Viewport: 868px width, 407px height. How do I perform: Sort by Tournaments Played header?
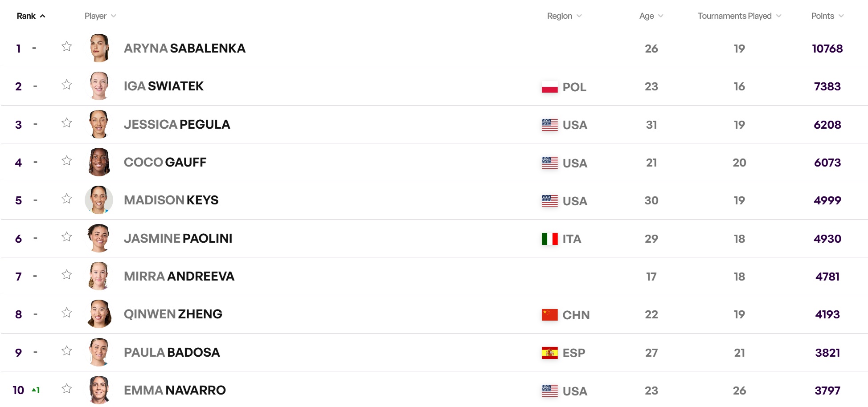(x=740, y=16)
